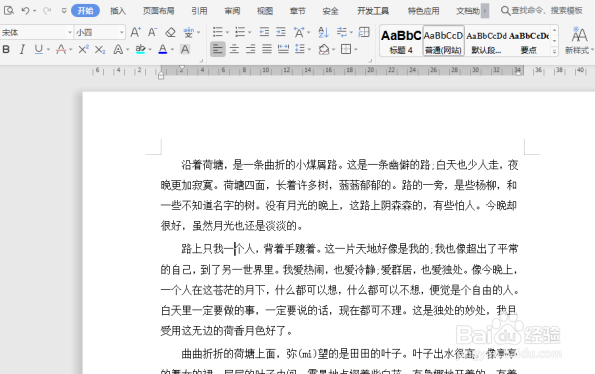The height and width of the screenshot is (374, 595).
Task: Apply distributed alignment
Action: (283, 49)
